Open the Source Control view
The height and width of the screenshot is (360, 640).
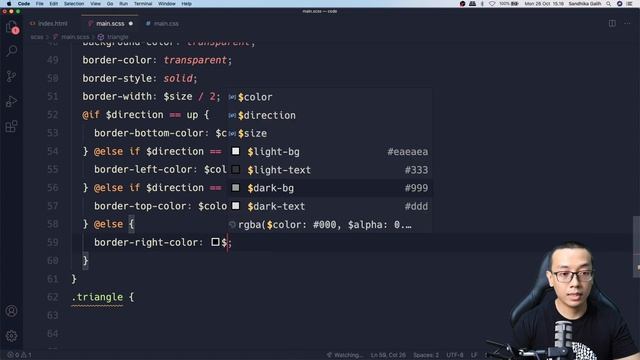(x=11, y=76)
